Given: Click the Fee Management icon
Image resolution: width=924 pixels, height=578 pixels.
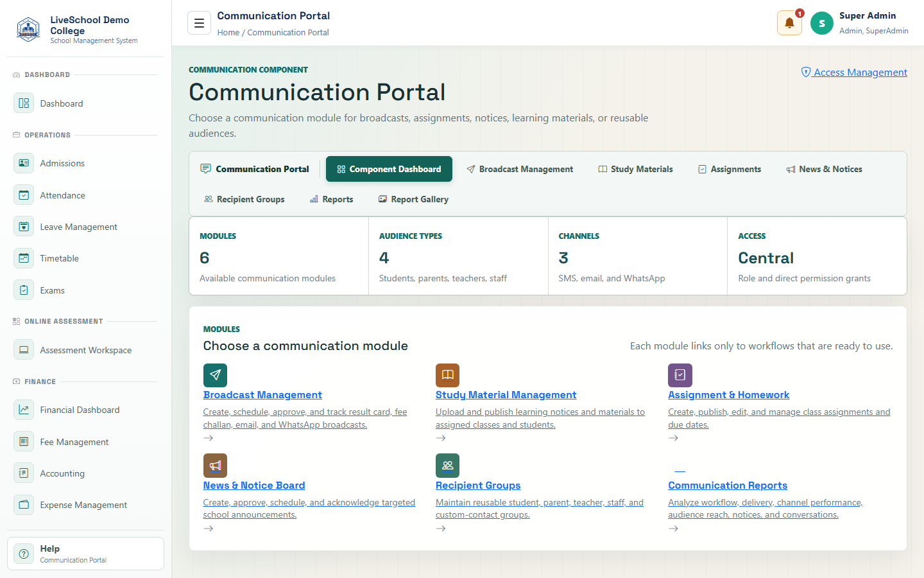Looking at the screenshot, I should [24, 442].
